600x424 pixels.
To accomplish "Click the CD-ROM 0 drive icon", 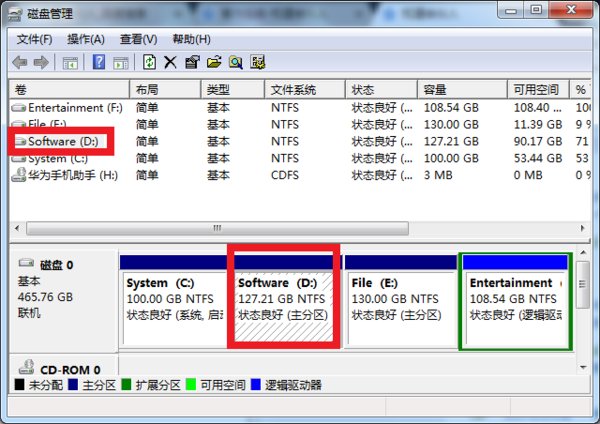I will pyautogui.click(x=26, y=367).
